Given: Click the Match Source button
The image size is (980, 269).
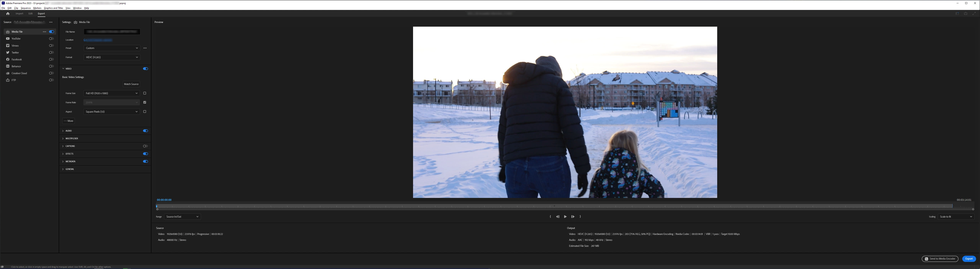Looking at the screenshot, I should [131, 84].
